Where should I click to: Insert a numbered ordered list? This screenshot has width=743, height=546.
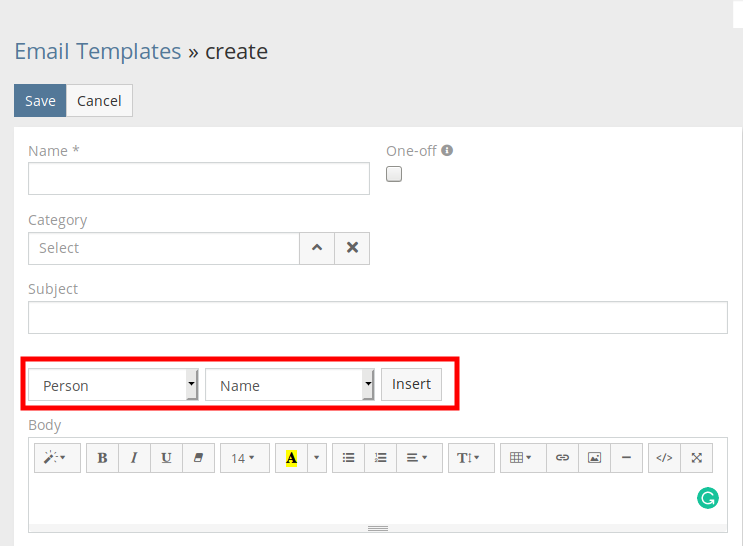[x=380, y=458]
